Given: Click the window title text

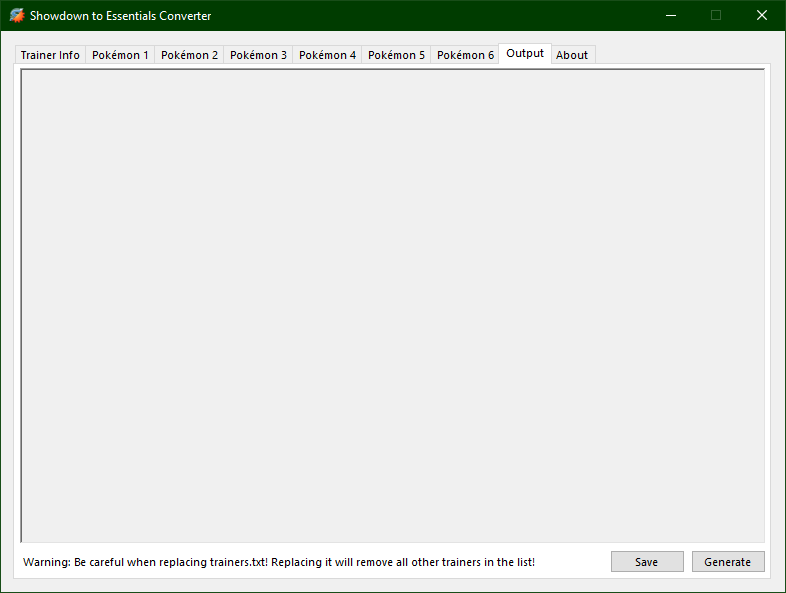Looking at the screenshot, I should (120, 16).
